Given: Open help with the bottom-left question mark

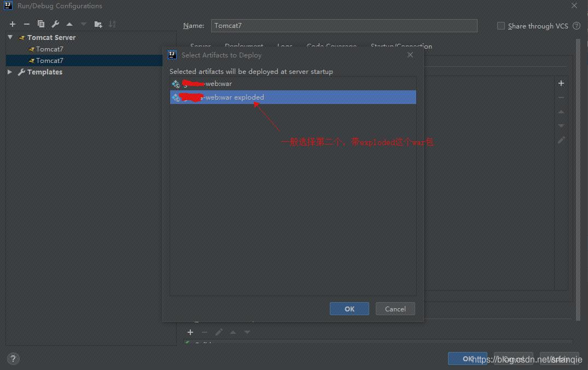Looking at the screenshot, I should pos(13,359).
